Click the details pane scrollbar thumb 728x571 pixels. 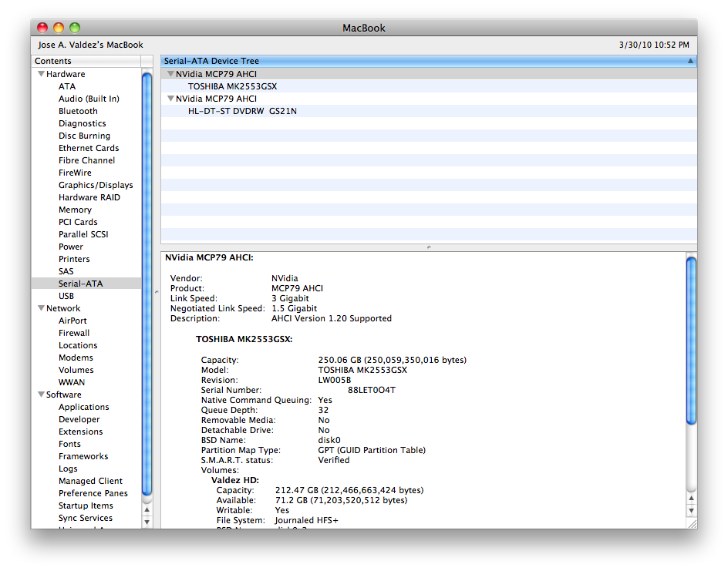pos(691,341)
